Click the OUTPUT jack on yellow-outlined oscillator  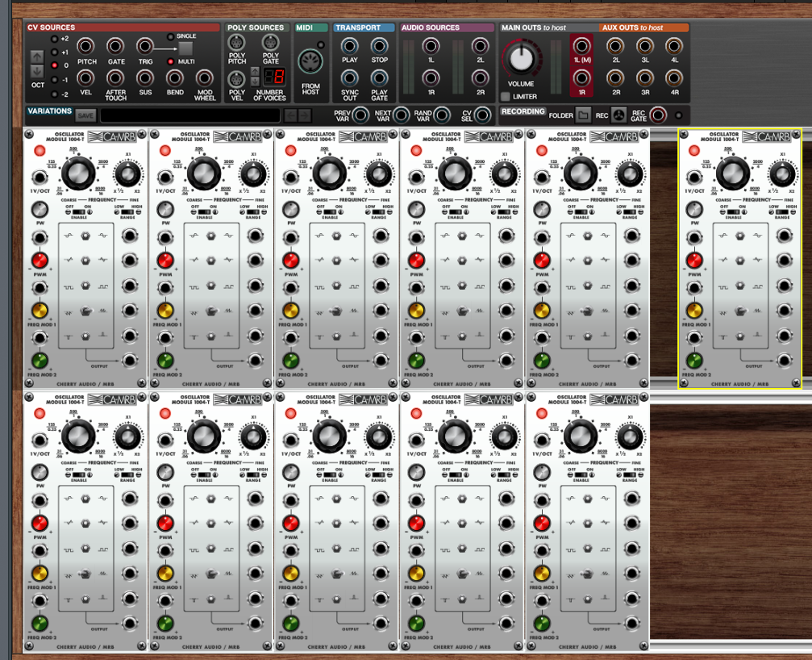(785, 361)
